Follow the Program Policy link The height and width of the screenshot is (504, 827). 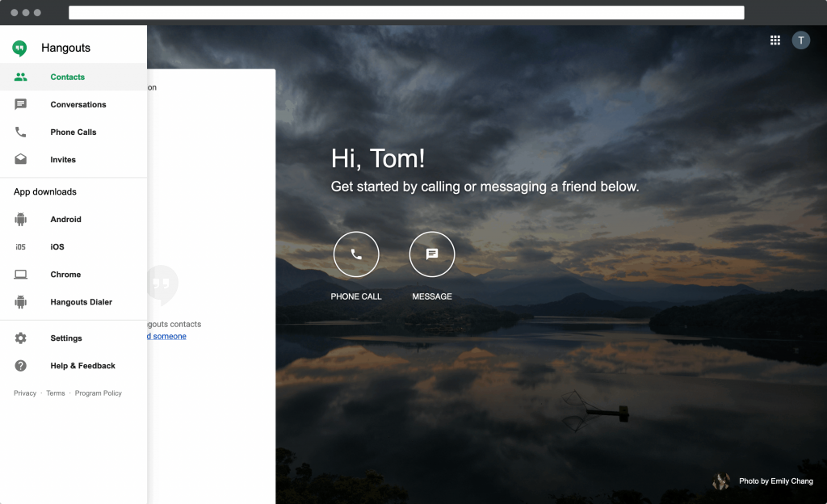(98, 393)
